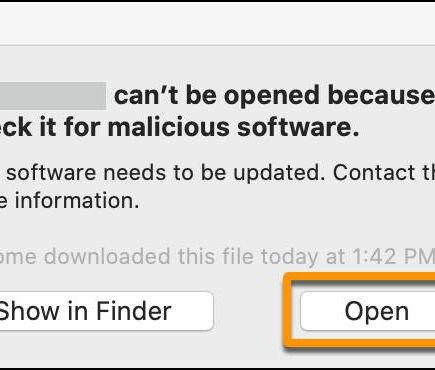Click the word "updated" in the body text
The width and height of the screenshot is (435, 370).
[279, 173]
